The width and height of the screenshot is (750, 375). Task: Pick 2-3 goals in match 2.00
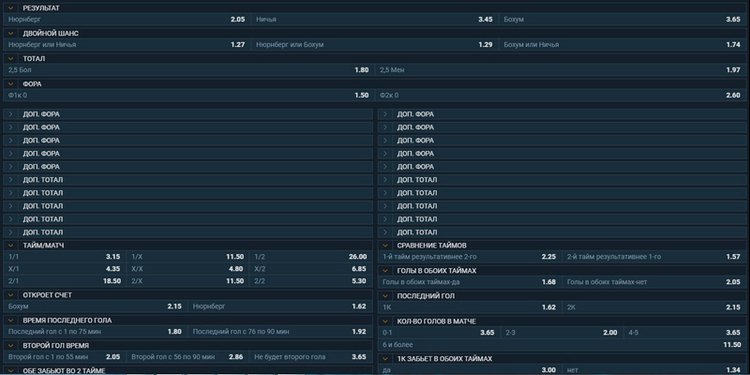[x=562, y=332]
